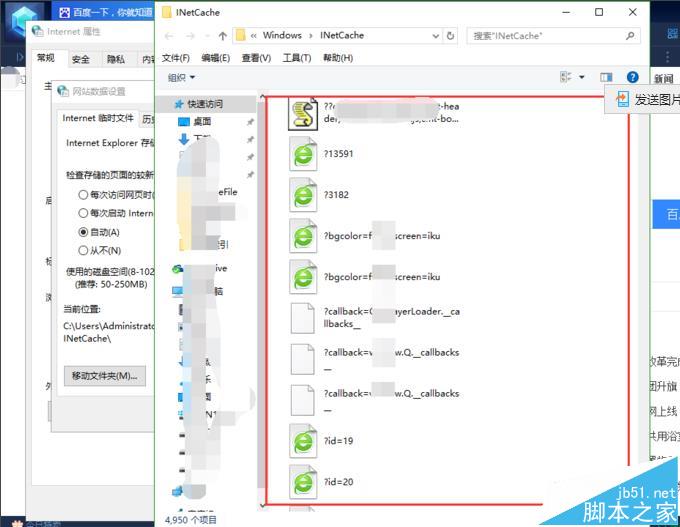Click 快速访问 in navigation pane
This screenshot has height=527, width=680.
(x=205, y=104)
